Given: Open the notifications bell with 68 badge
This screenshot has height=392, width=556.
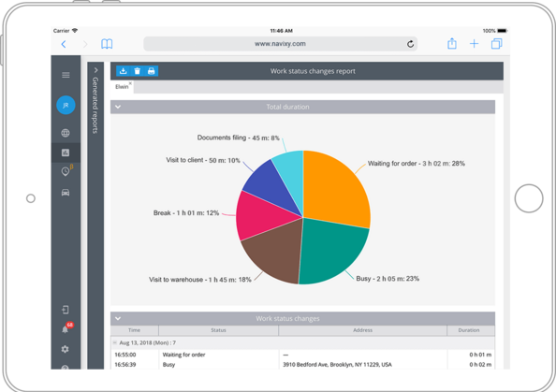Looking at the screenshot, I should tap(66, 328).
